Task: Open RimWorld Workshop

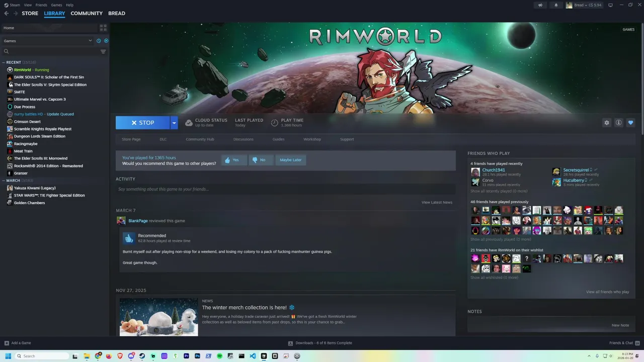Action: pyautogui.click(x=312, y=139)
